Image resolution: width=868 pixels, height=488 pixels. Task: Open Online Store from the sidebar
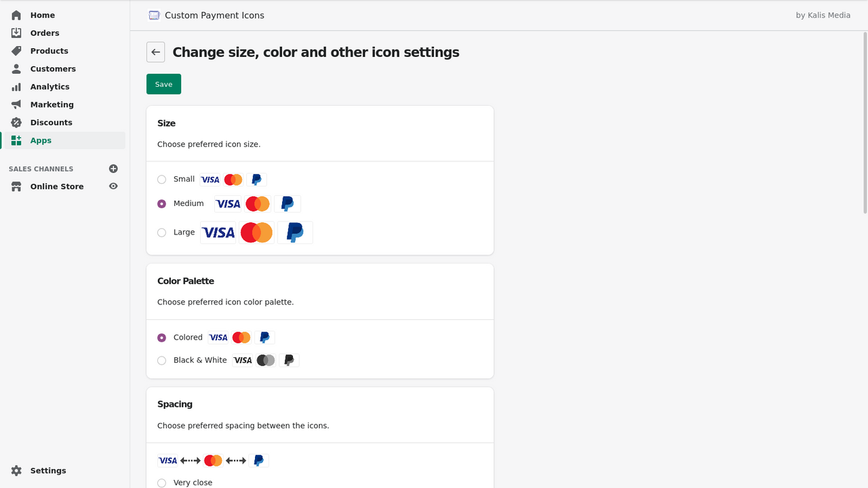56,186
